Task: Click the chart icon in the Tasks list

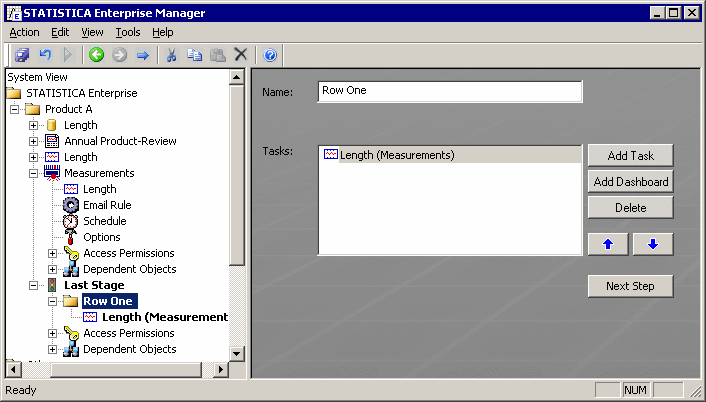Action: coord(331,155)
